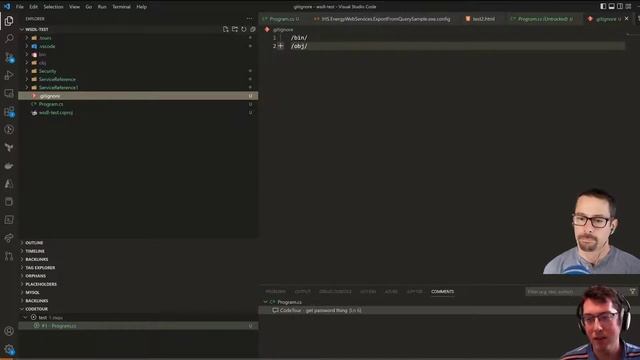Toggle the secondary side bar layout icon

point(620,7)
